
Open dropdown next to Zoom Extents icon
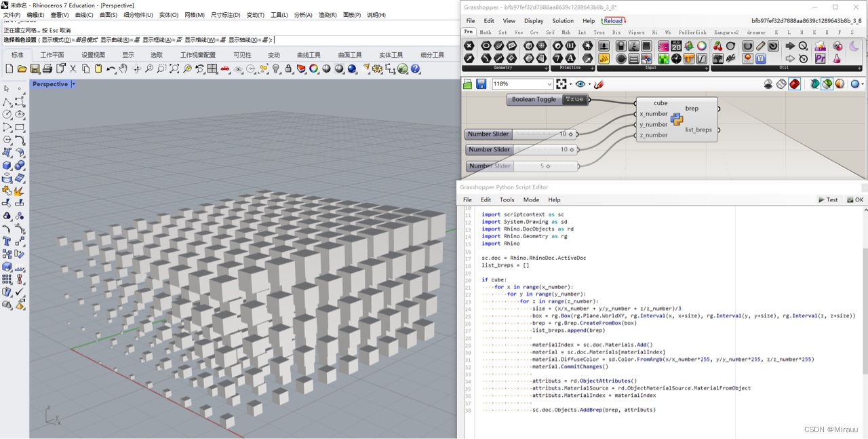pos(570,84)
